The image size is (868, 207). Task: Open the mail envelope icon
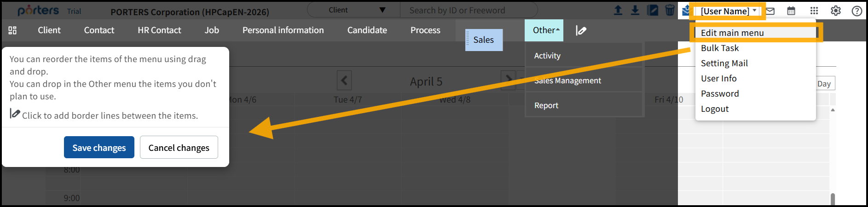[x=770, y=11]
